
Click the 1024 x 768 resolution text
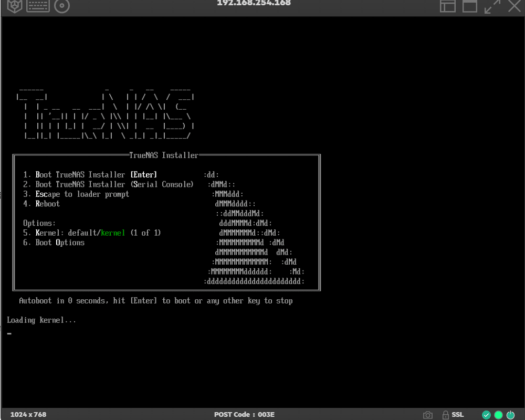(28, 415)
